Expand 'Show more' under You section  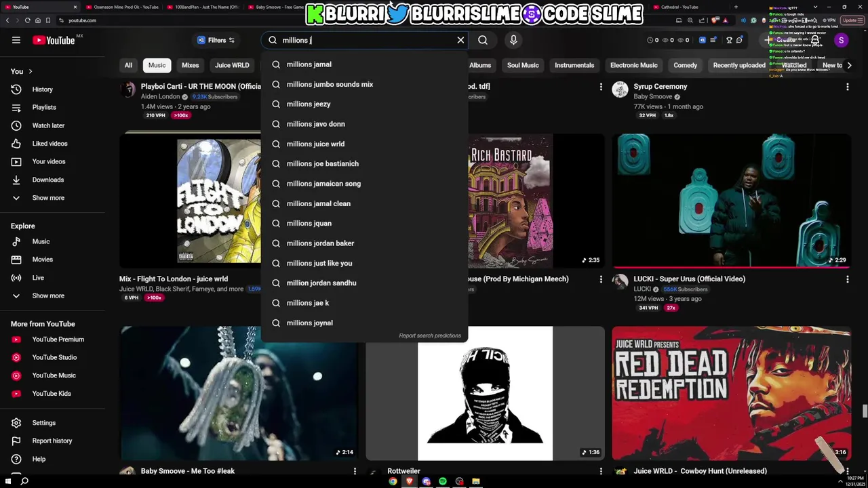[x=54, y=198]
